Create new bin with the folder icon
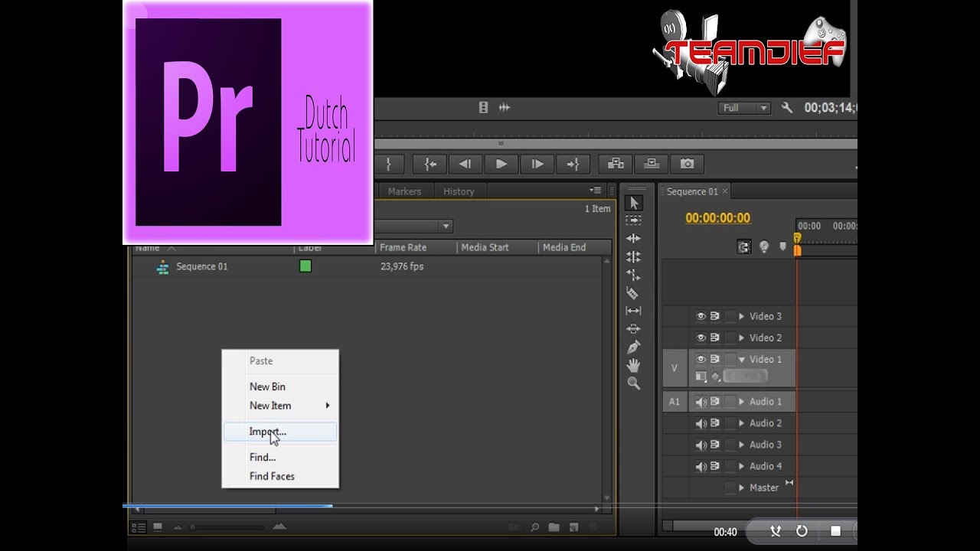980x551 pixels. [x=554, y=527]
